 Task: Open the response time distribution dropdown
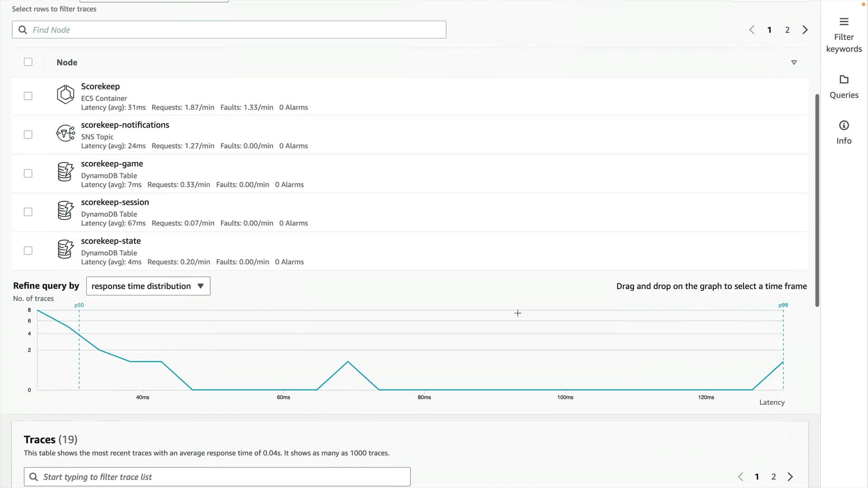coord(148,286)
